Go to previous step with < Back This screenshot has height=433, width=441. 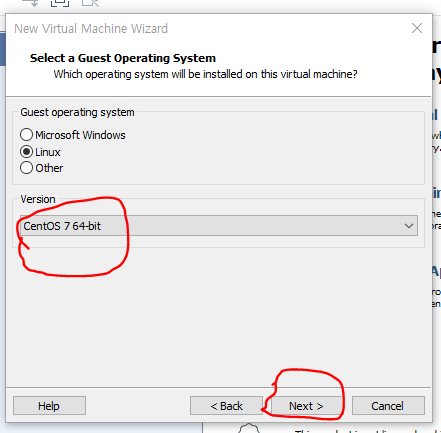click(x=226, y=406)
